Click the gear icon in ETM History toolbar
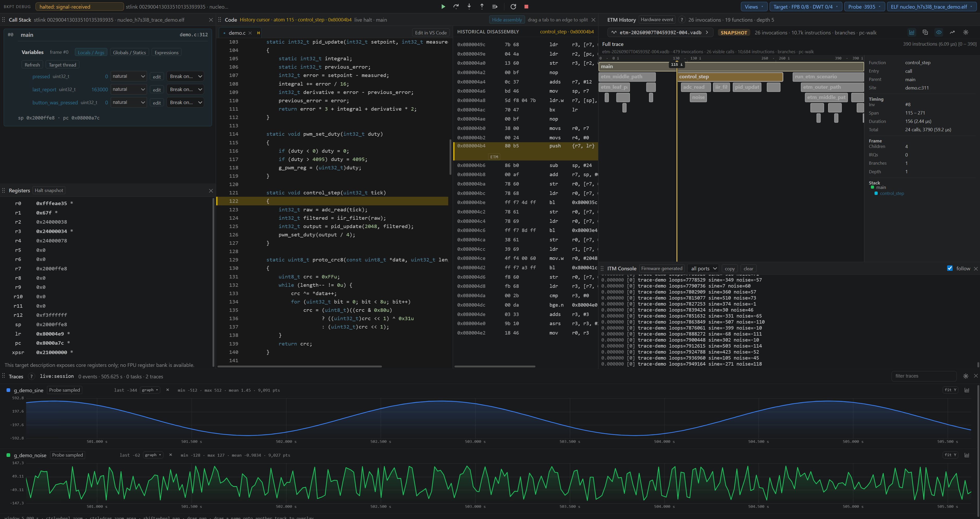980x519 pixels. 966,32
